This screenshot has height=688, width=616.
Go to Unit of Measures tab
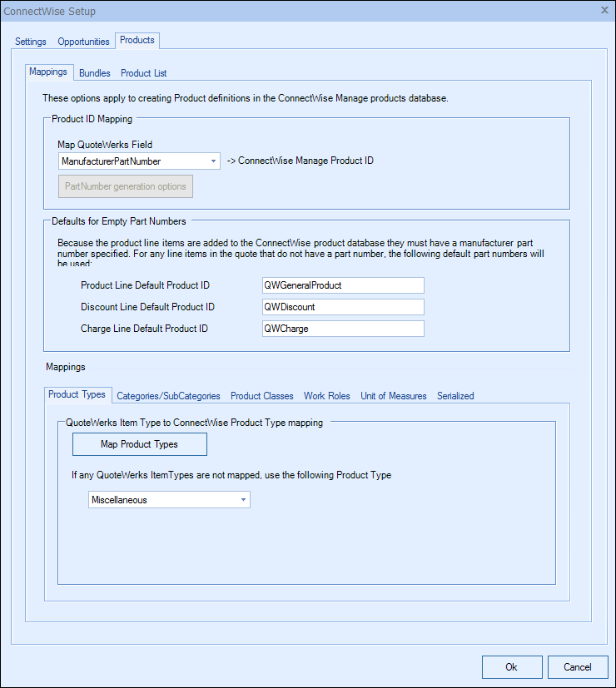393,396
